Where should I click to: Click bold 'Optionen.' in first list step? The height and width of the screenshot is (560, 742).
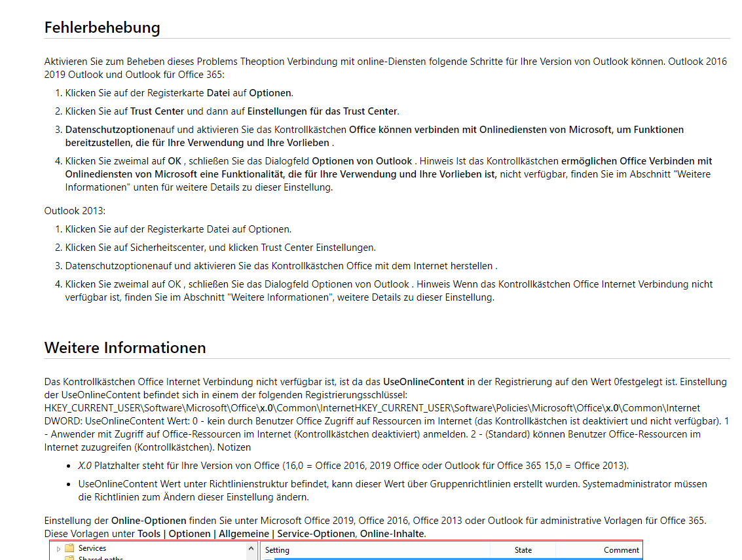pos(271,93)
